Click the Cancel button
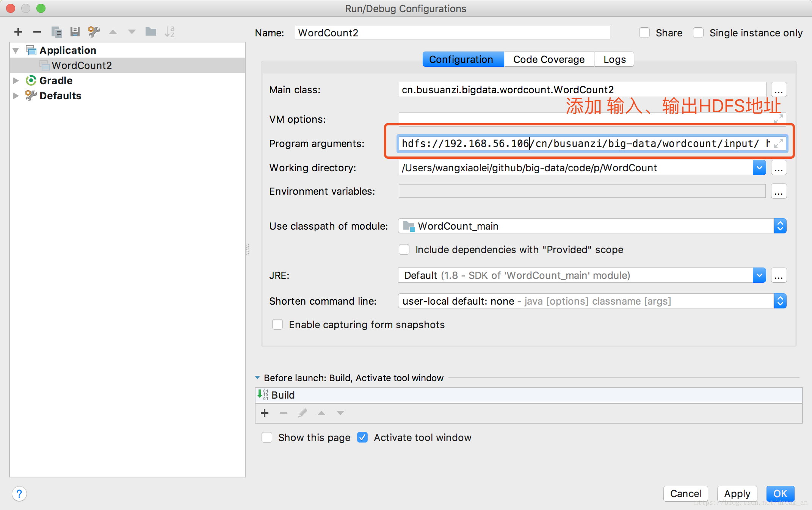The height and width of the screenshot is (510, 812). tap(685, 493)
